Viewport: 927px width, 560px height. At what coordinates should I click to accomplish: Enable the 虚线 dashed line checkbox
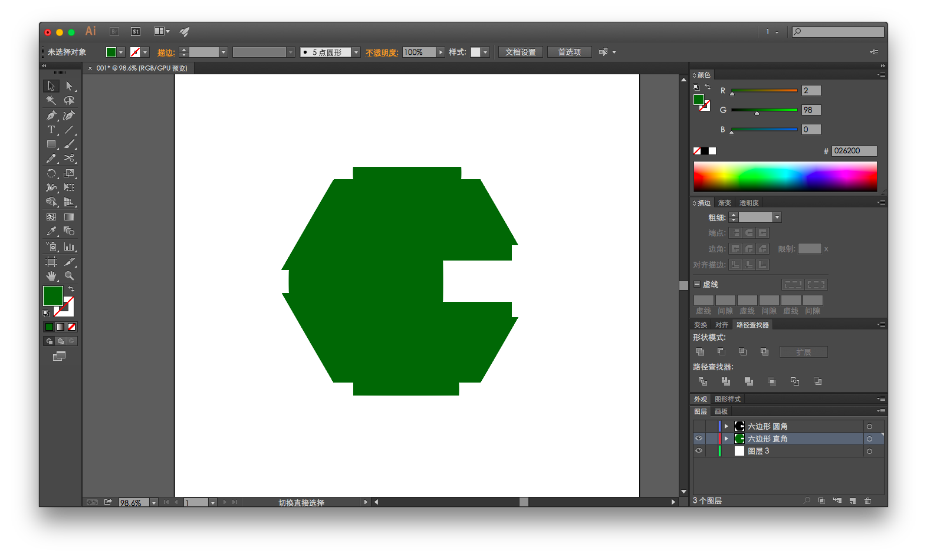tap(697, 284)
